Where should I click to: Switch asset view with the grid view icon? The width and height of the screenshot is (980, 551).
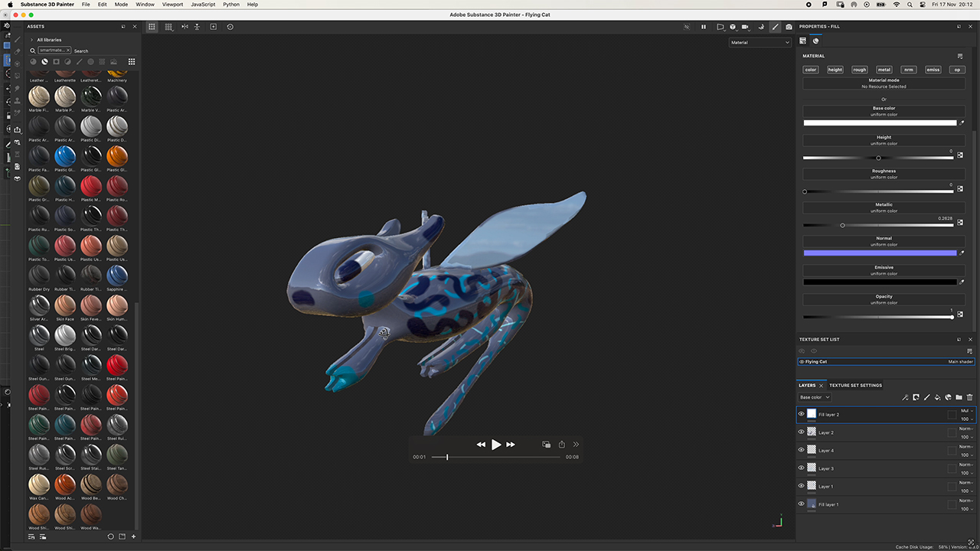132,61
